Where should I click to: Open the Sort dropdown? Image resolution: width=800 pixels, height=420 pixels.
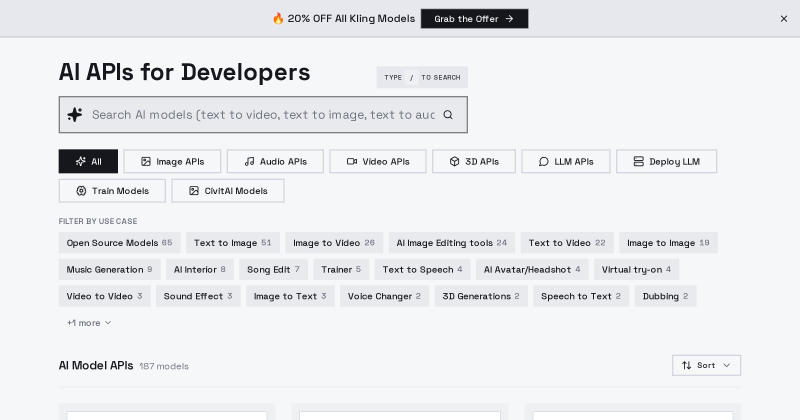tap(707, 365)
